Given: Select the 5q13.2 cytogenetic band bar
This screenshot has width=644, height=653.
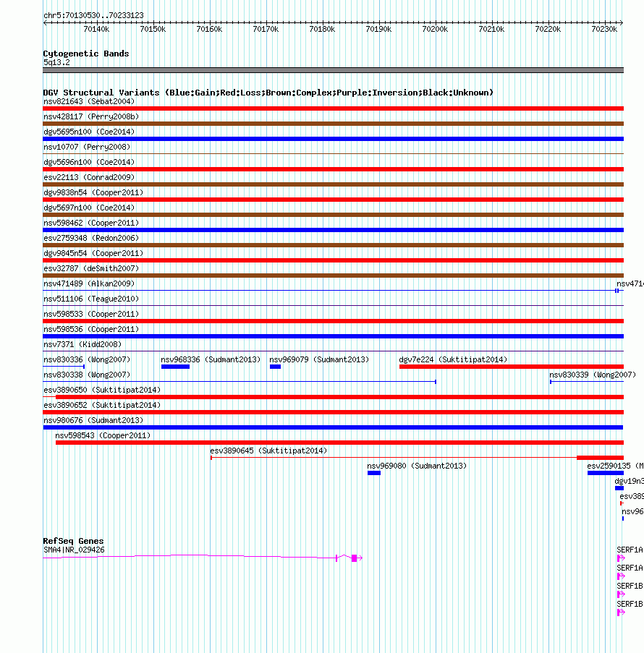Looking at the screenshot, I should pyautogui.click(x=333, y=70).
